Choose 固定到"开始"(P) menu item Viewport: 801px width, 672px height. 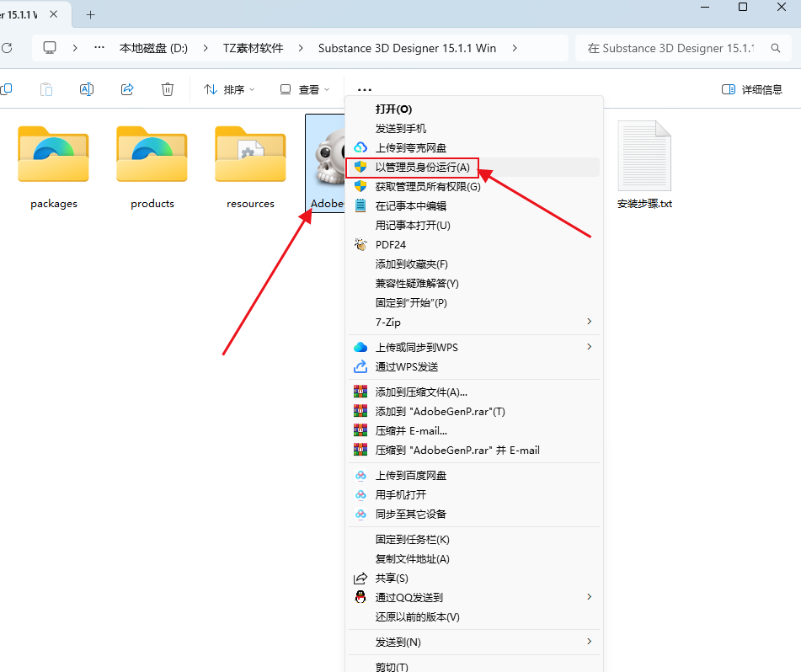[x=474, y=303]
